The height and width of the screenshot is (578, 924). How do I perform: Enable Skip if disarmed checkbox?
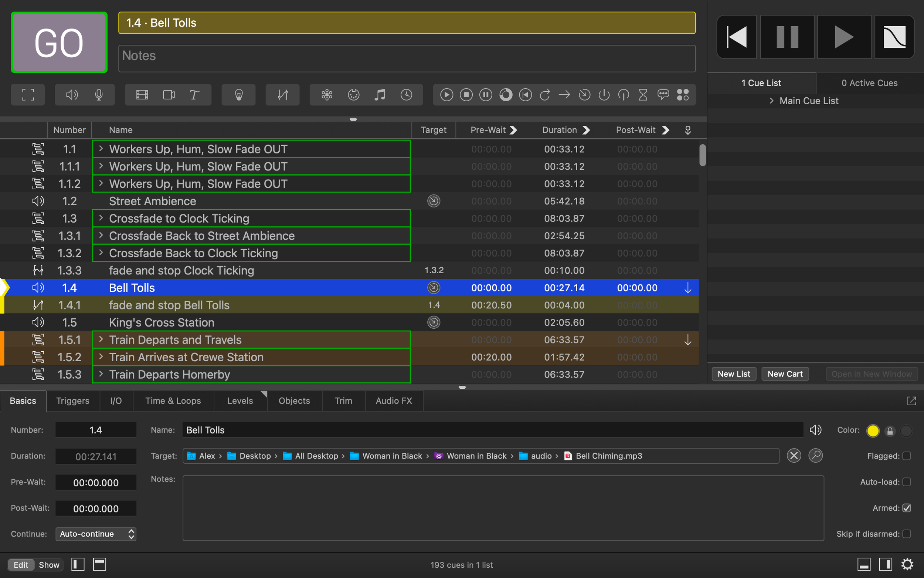click(907, 534)
